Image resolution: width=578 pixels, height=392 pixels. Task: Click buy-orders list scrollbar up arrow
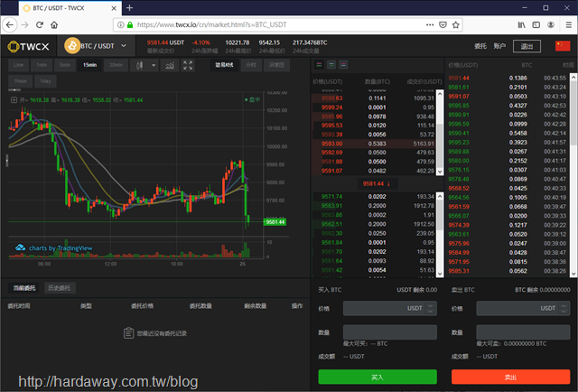tap(440, 195)
